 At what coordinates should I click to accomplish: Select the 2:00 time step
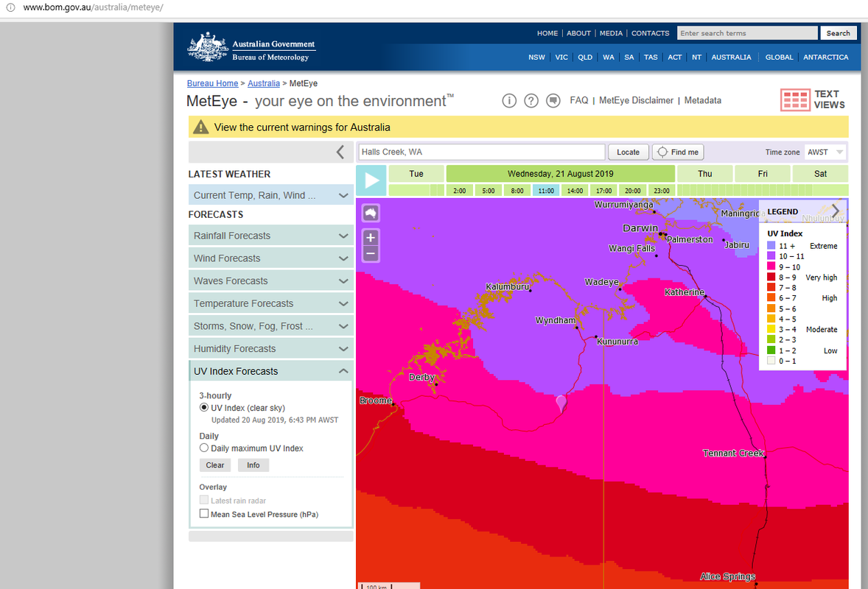pyautogui.click(x=460, y=190)
